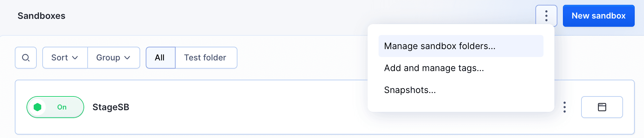Click the chevron arrow next to Group

pyautogui.click(x=127, y=58)
